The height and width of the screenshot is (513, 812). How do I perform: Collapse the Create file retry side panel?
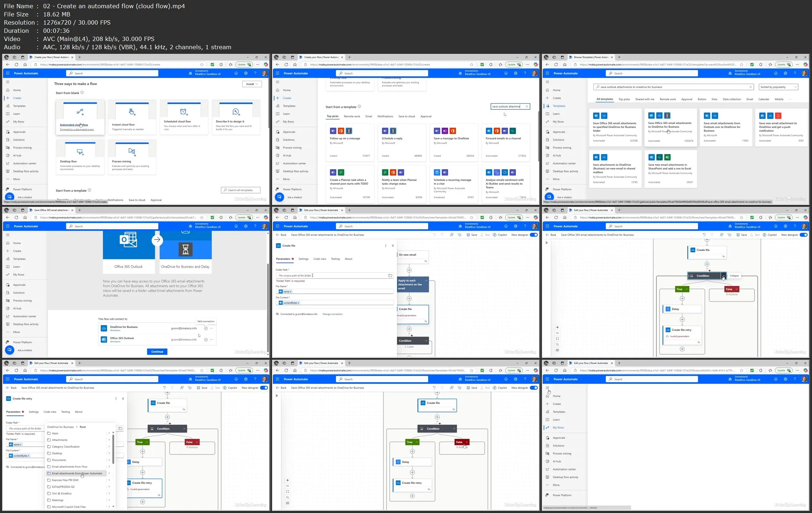(x=123, y=399)
